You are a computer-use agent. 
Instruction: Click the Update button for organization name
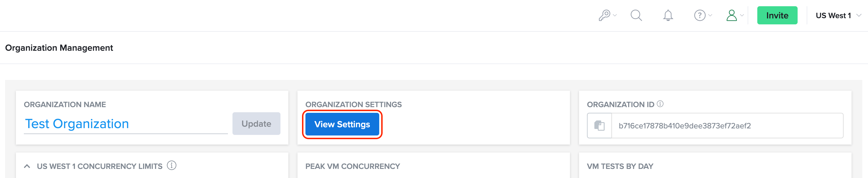coord(256,124)
